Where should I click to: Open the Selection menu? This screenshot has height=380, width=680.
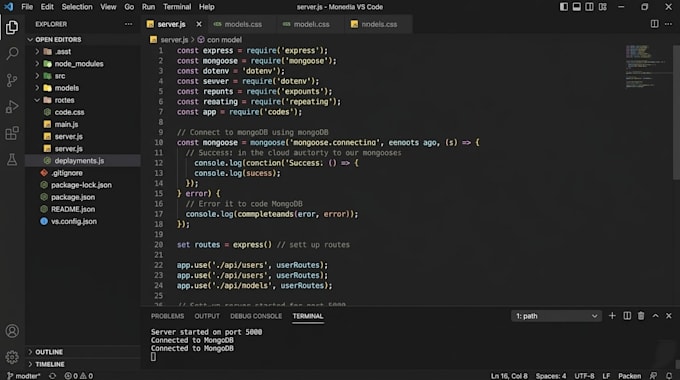click(x=77, y=7)
